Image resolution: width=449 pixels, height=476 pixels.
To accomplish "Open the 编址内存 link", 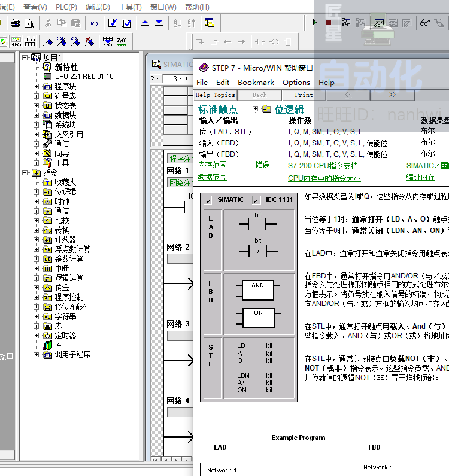I will (420, 177).
